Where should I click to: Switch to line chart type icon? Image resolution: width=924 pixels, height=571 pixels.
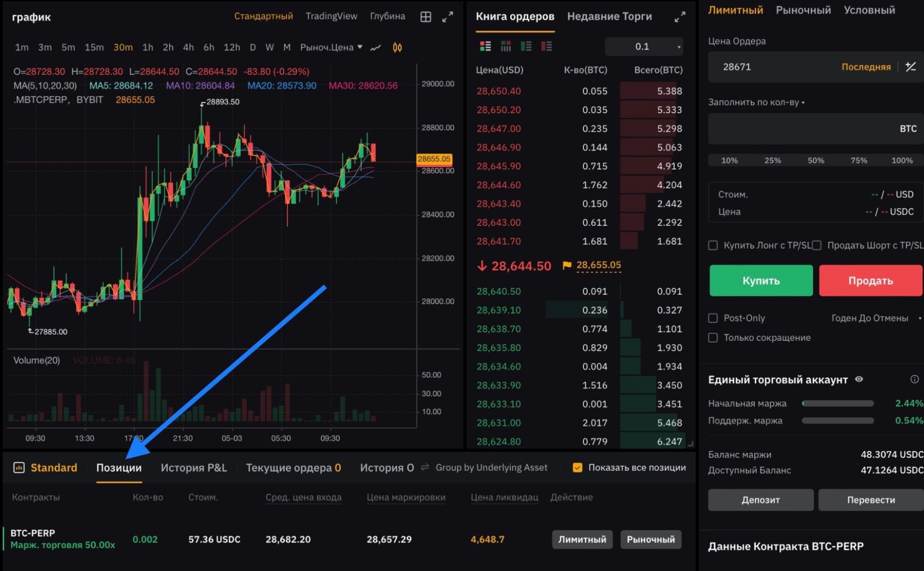pos(375,47)
